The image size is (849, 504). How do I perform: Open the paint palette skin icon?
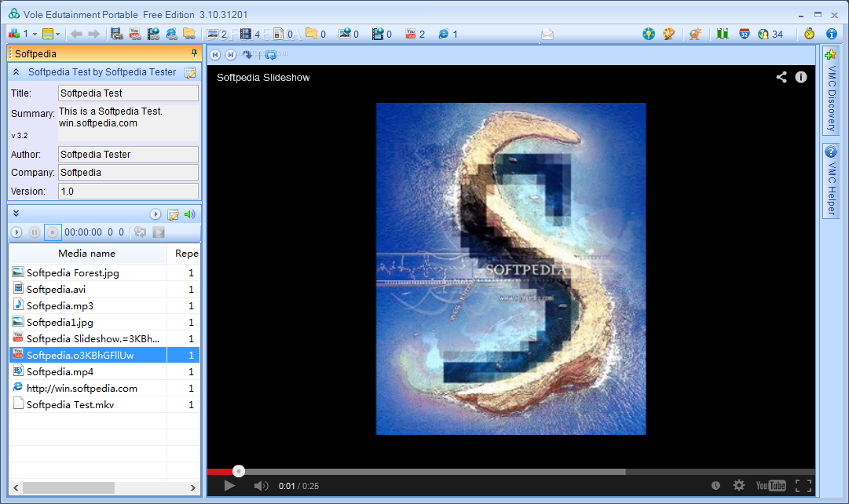pos(669,34)
